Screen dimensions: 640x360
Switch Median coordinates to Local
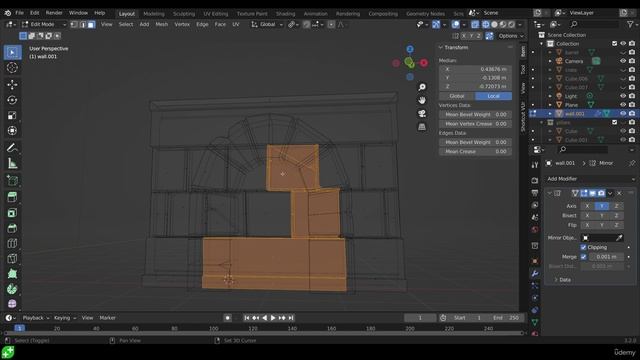493,96
